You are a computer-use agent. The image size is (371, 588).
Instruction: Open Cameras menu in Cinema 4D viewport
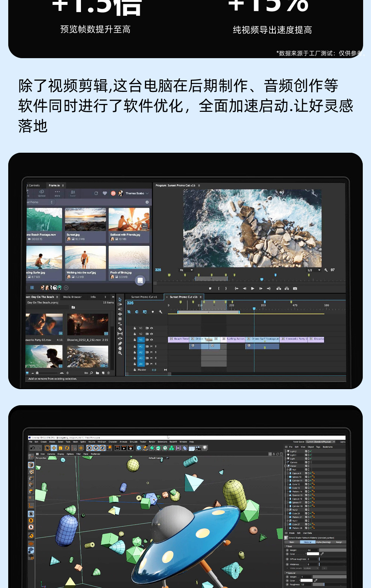tap(51, 454)
